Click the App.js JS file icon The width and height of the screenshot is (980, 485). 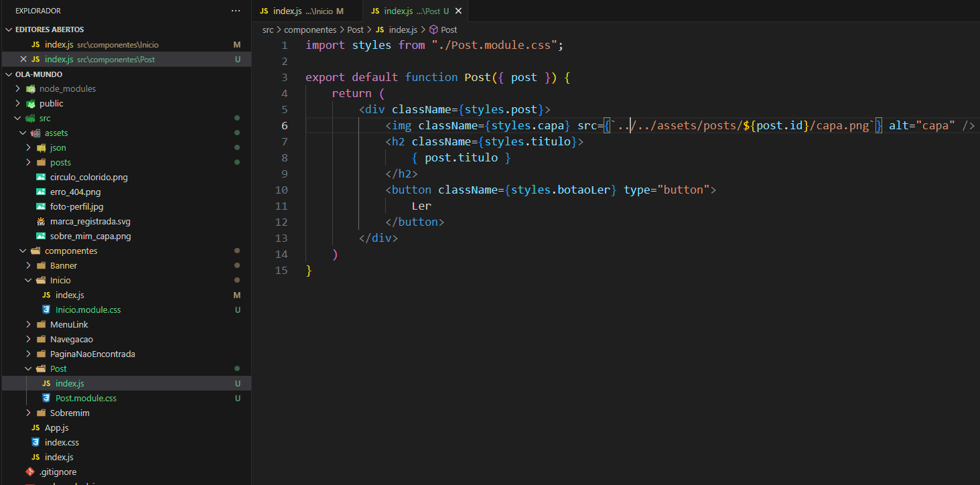click(35, 427)
